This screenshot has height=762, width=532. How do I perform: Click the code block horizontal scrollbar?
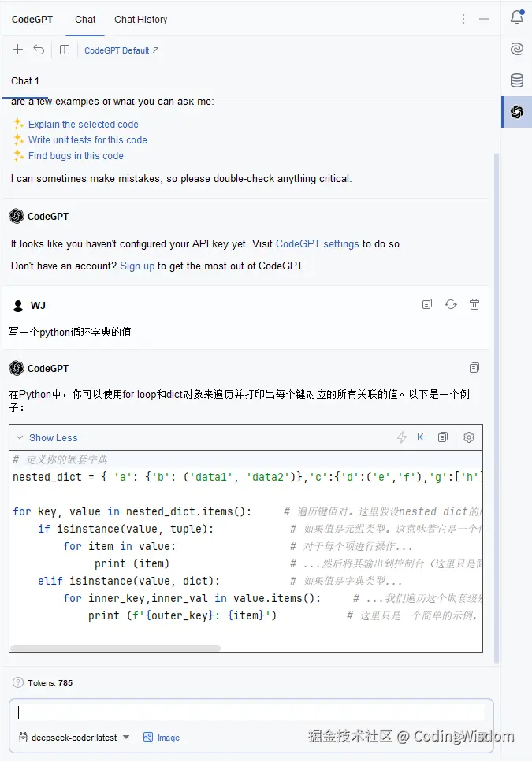(x=116, y=649)
